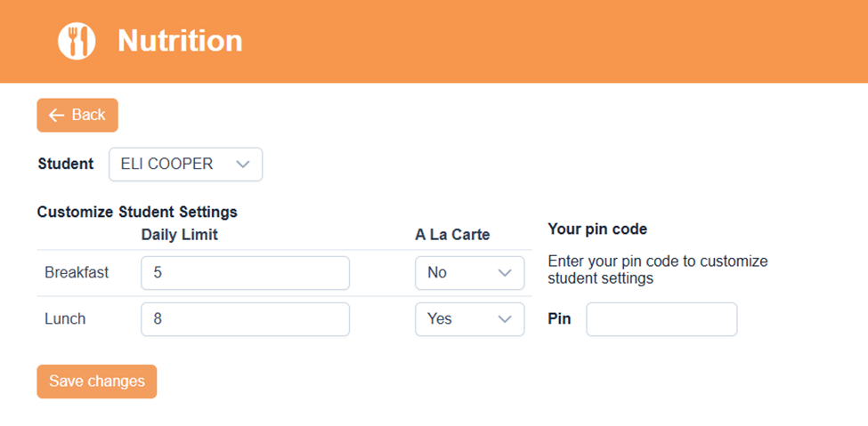Click into the Pin entry field

point(661,319)
